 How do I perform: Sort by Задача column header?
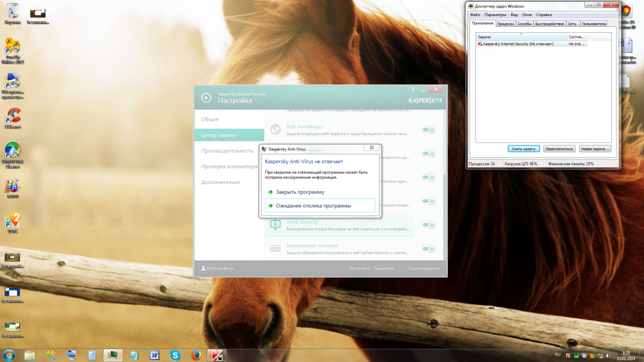[x=522, y=37]
